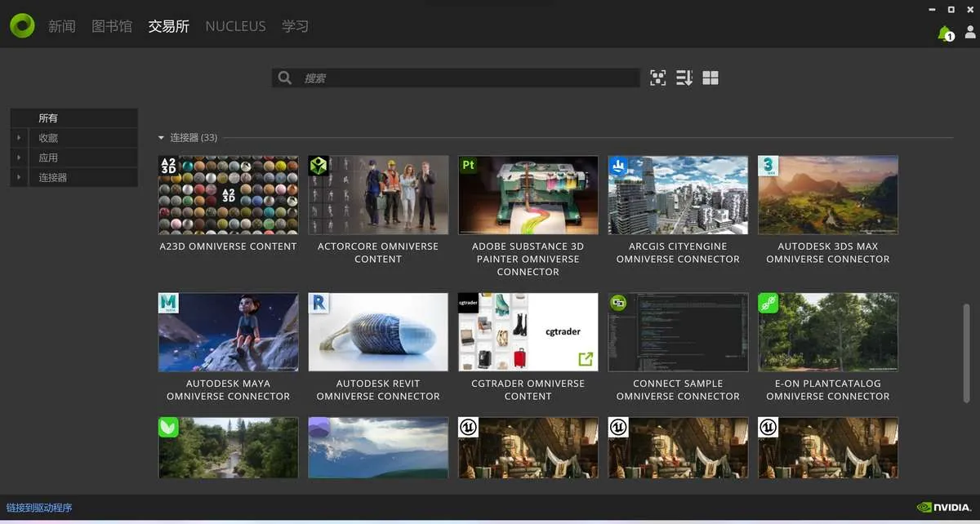Image resolution: width=980 pixels, height=524 pixels.
Task: Click AUTODESK MAYA OMNIVERSE CONNECTOR title
Action: [229, 390]
